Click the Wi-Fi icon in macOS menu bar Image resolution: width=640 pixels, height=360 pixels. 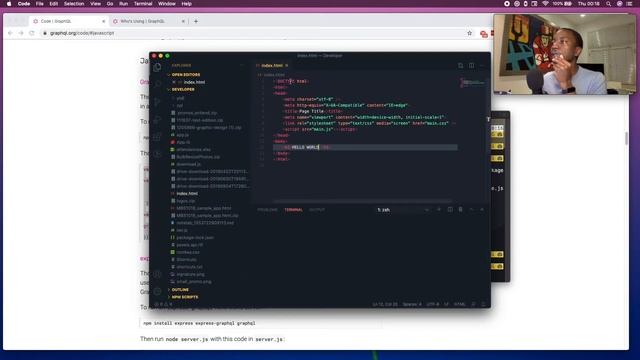coord(545,4)
